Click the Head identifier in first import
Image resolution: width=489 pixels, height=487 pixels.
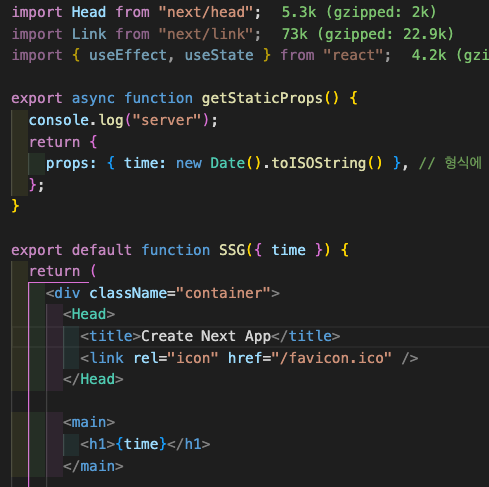[x=89, y=12]
